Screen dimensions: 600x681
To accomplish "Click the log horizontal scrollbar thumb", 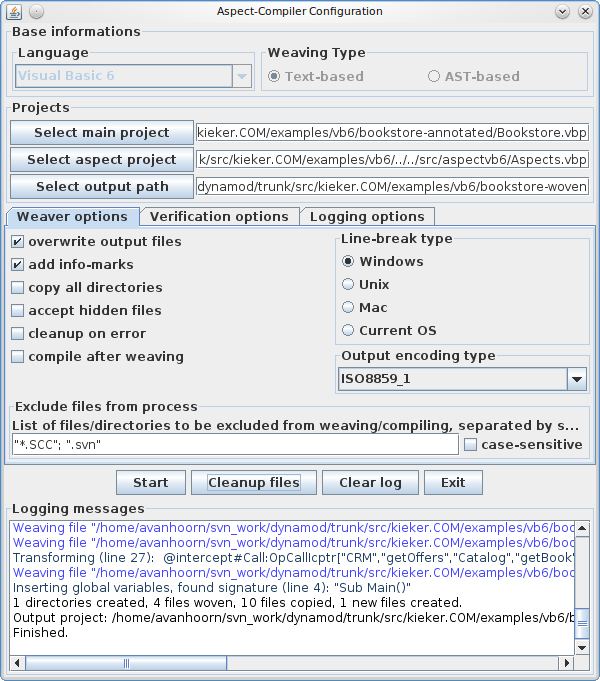I will [x=126, y=663].
